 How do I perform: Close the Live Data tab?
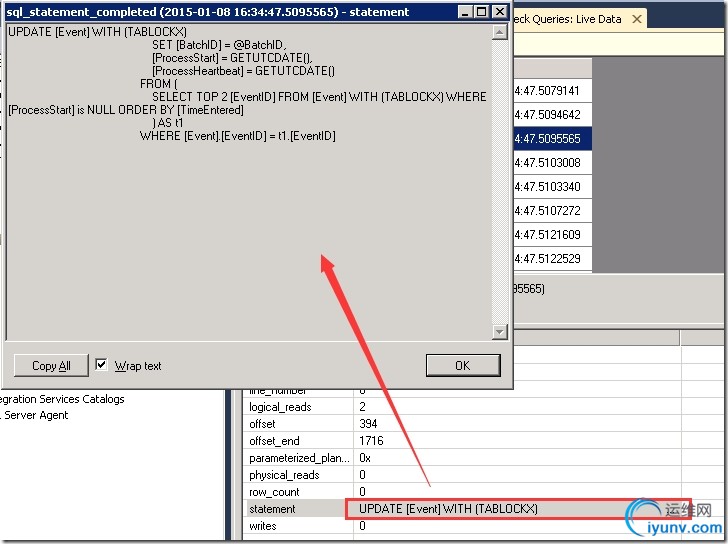(637, 19)
